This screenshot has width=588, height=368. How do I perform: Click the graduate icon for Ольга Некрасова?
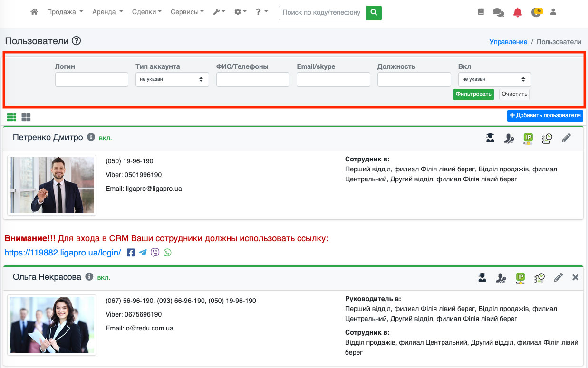(482, 278)
